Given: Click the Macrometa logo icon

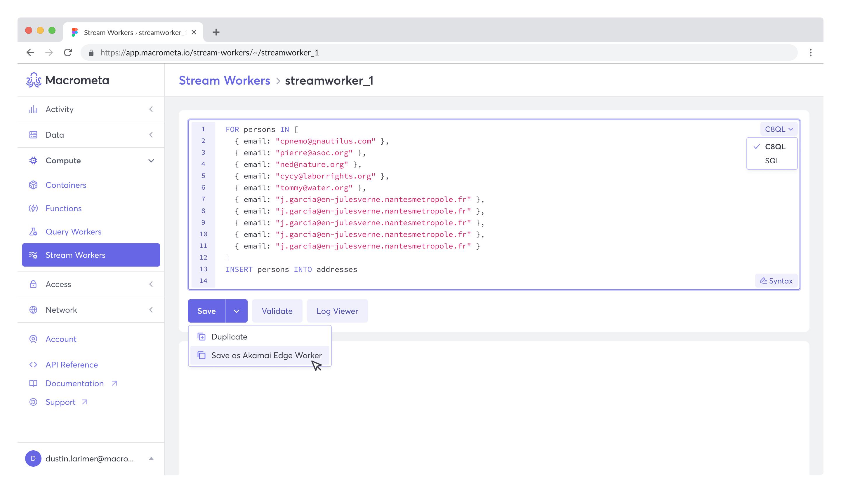Looking at the screenshot, I should (x=34, y=80).
